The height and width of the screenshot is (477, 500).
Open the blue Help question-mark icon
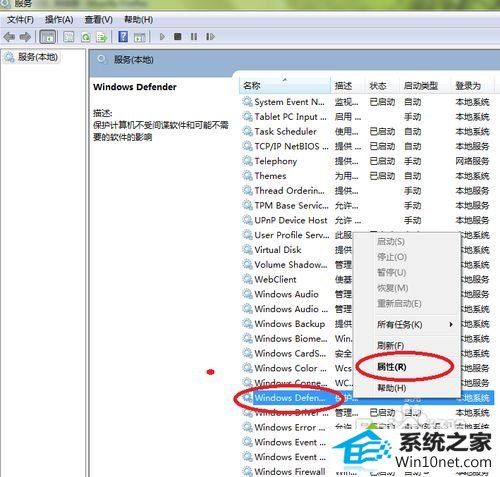[123, 37]
